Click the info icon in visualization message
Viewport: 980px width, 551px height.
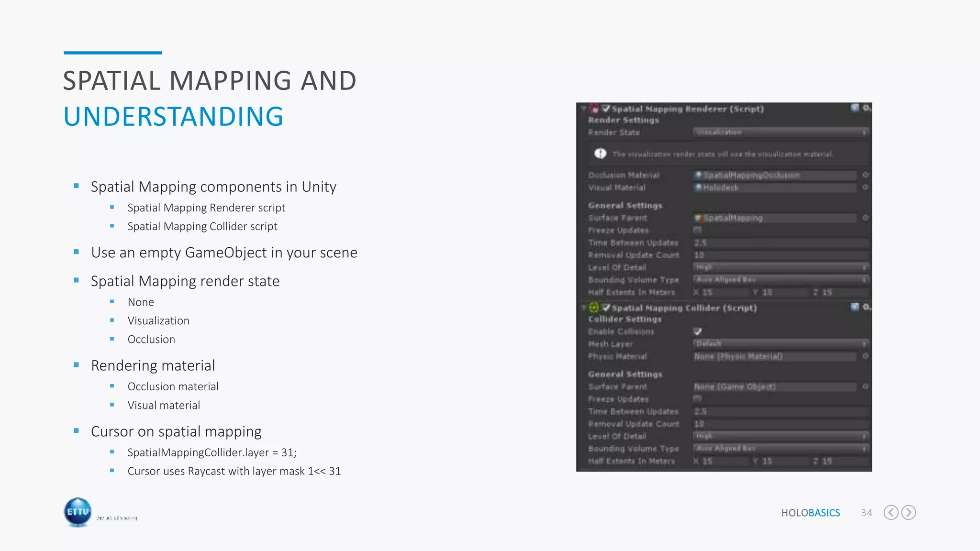600,154
